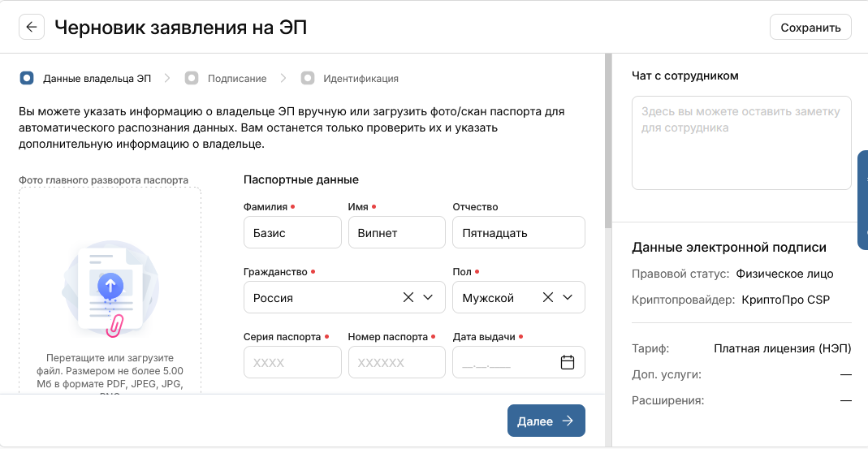Clear the Пол selection with X
Image resolution: width=868 pixels, height=449 pixels.
click(548, 297)
